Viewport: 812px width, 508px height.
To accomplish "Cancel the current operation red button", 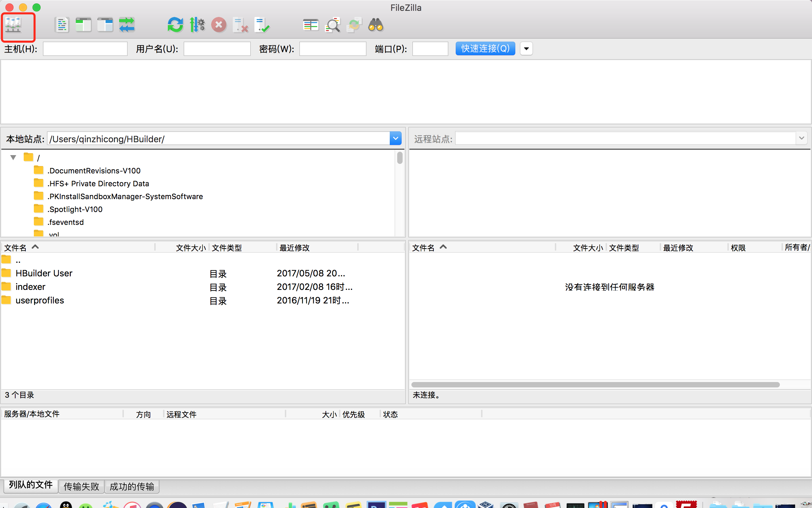I will click(219, 25).
